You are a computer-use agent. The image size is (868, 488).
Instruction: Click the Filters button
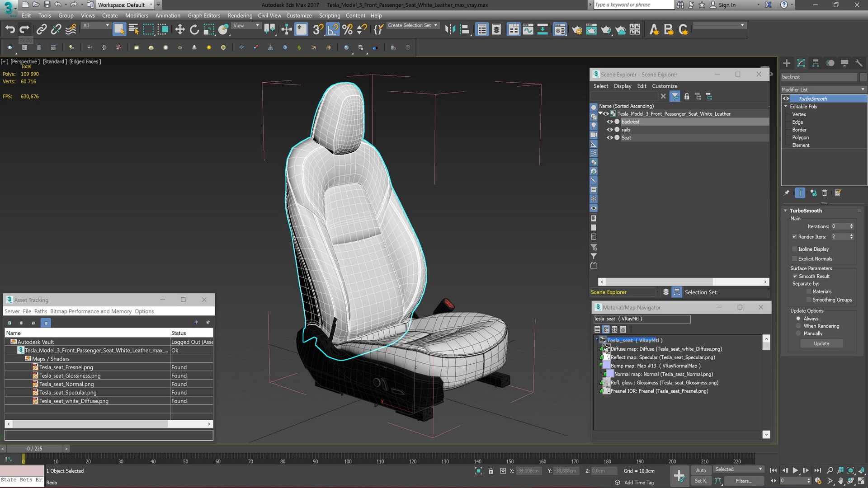(744, 481)
